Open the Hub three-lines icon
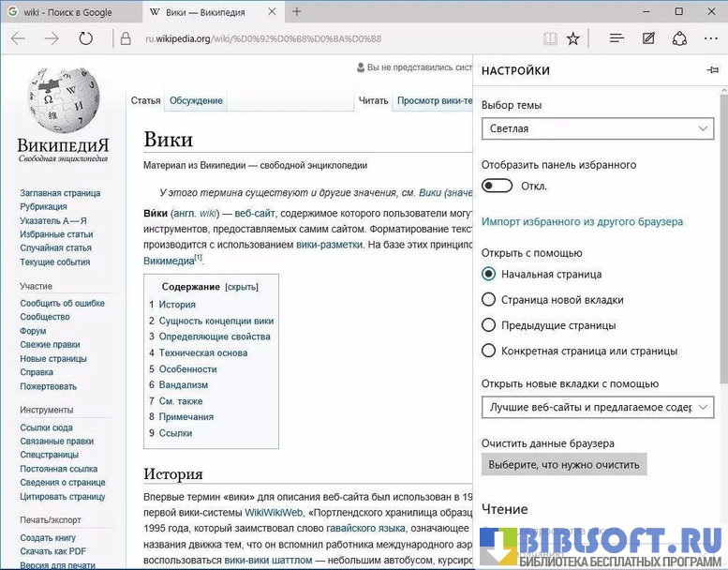This screenshot has width=728, height=570. pyautogui.click(x=617, y=38)
